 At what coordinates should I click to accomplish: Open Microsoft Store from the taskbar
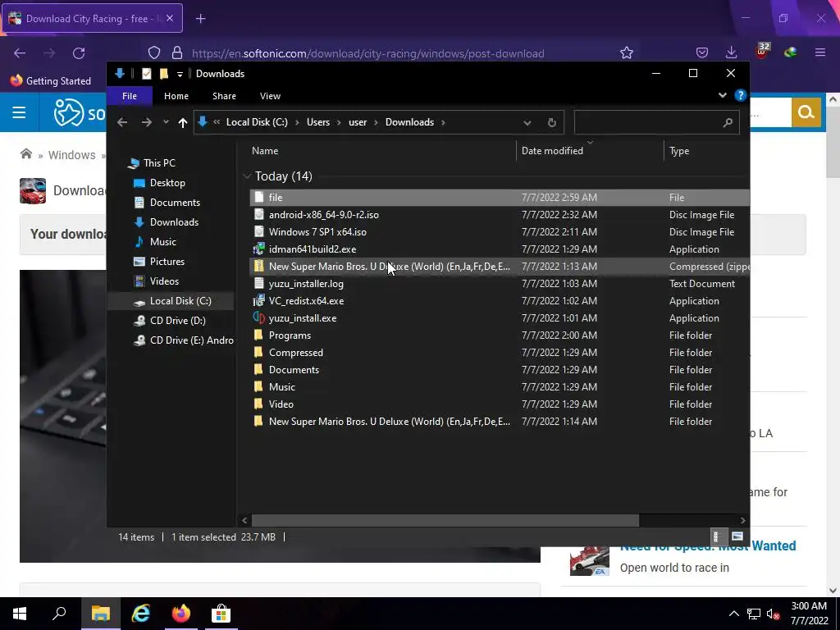pyautogui.click(x=221, y=614)
